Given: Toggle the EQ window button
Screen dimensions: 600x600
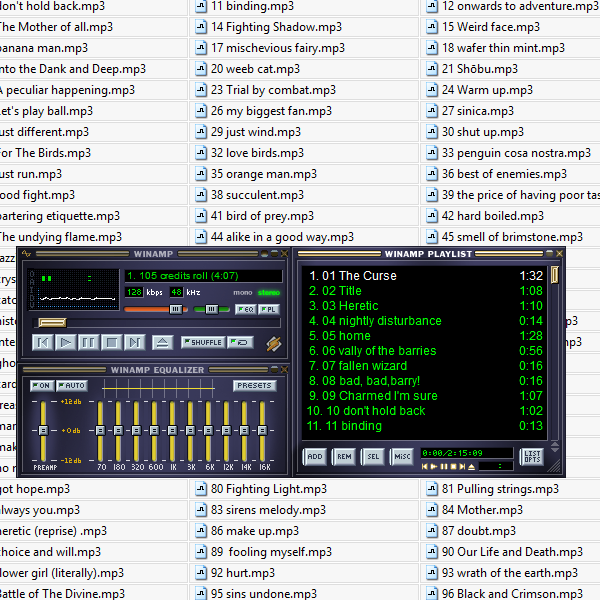Looking at the screenshot, I should [246, 309].
